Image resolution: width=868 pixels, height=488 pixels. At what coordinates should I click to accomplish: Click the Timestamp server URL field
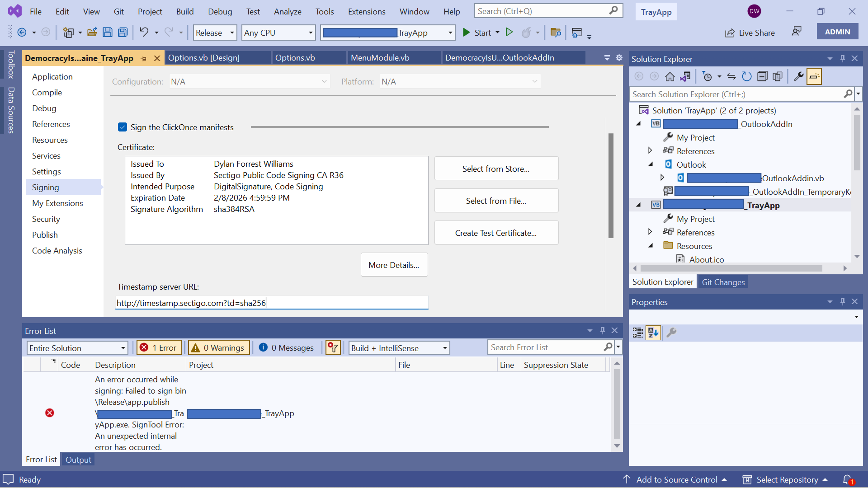(x=272, y=303)
